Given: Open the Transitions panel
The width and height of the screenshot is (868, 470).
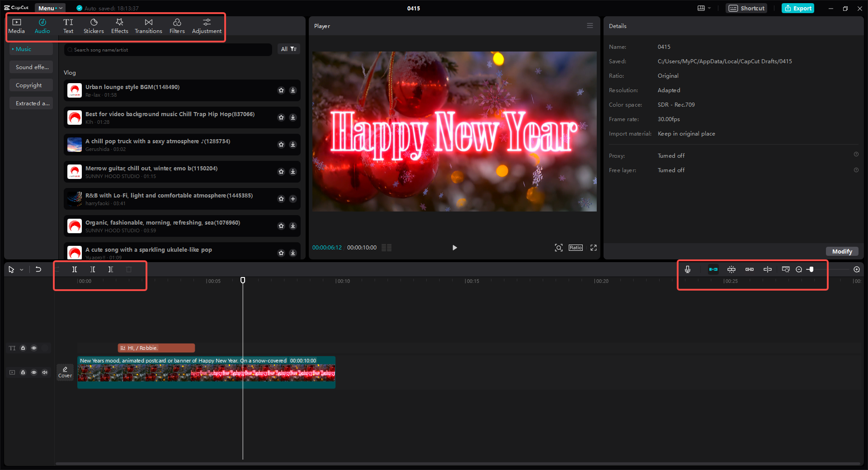Looking at the screenshot, I should click(x=148, y=25).
